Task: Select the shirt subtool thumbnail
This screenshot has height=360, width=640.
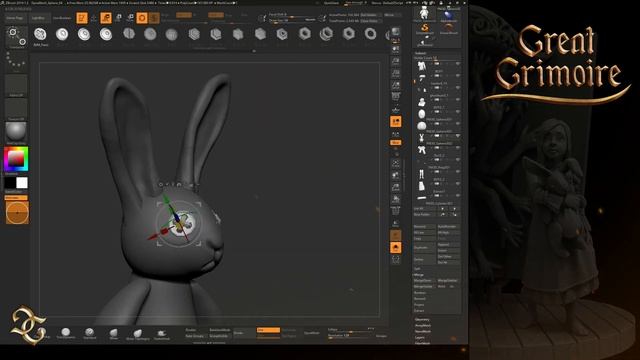Action: click(x=421, y=65)
